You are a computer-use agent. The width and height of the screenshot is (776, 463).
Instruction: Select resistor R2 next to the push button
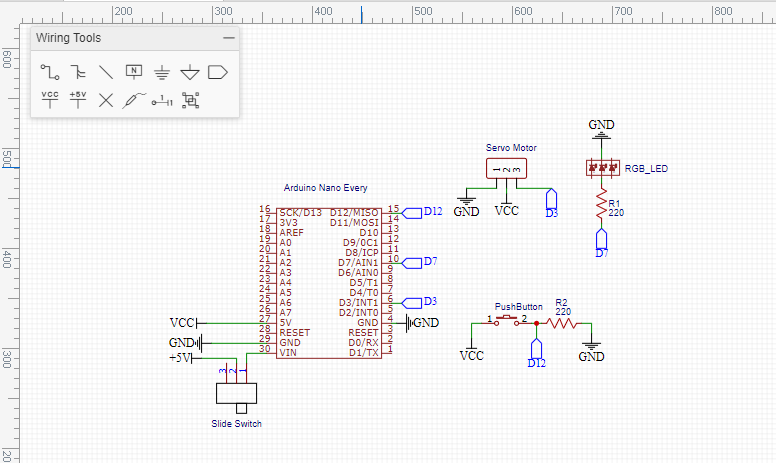coord(562,324)
